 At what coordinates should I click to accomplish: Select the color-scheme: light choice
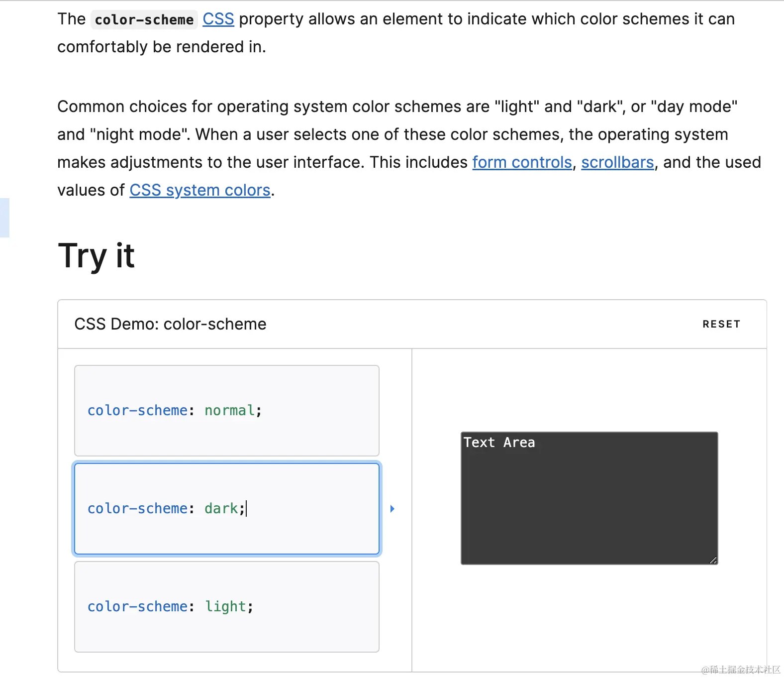pos(226,607)
